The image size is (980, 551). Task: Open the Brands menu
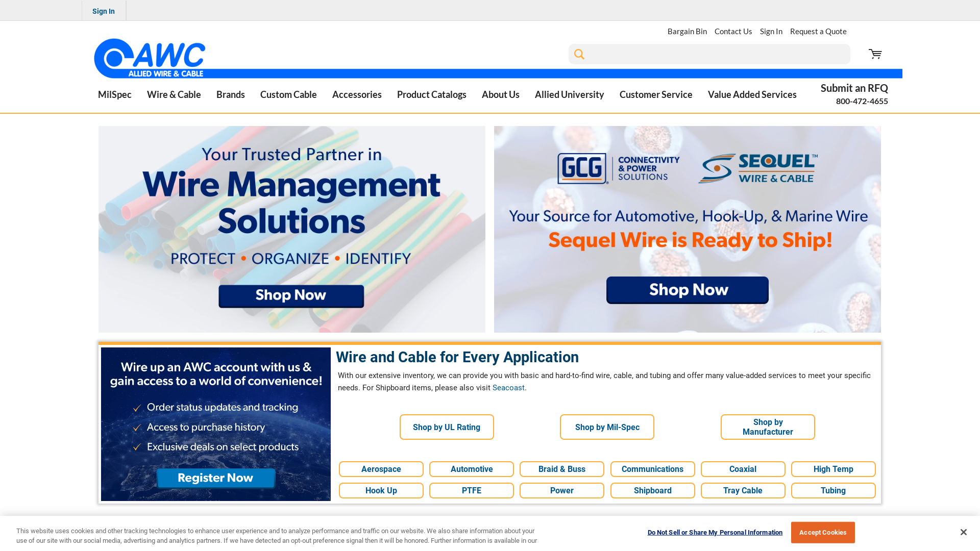coord(231,94)
